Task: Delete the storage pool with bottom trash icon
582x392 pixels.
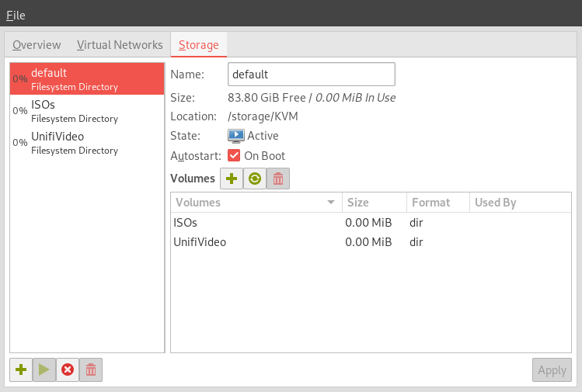Action: (91, 369)
